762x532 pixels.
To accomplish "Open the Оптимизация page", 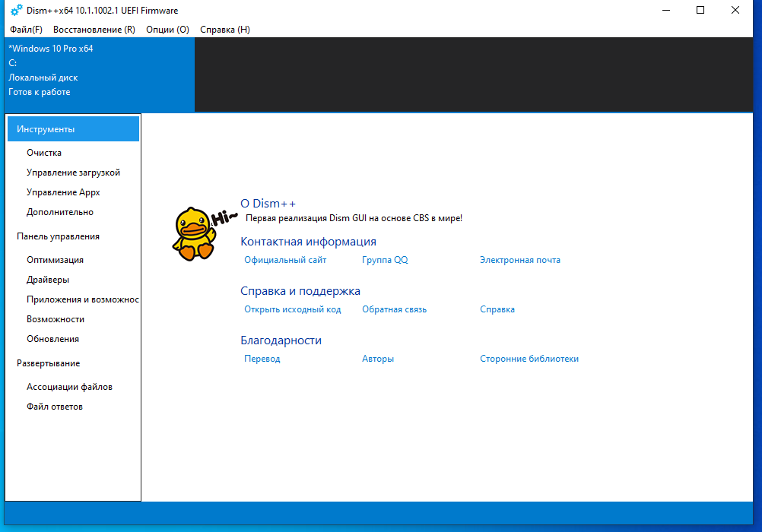I will point(55,260).
